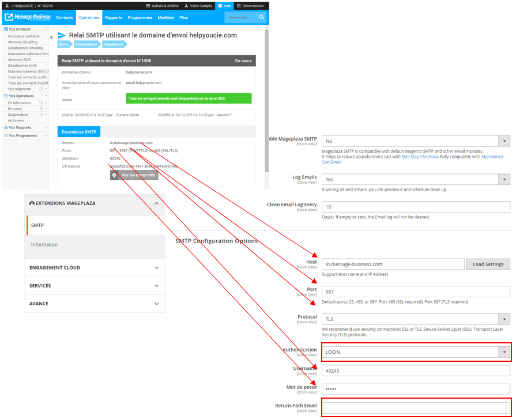Open the Programmes menu

(140, 17)
